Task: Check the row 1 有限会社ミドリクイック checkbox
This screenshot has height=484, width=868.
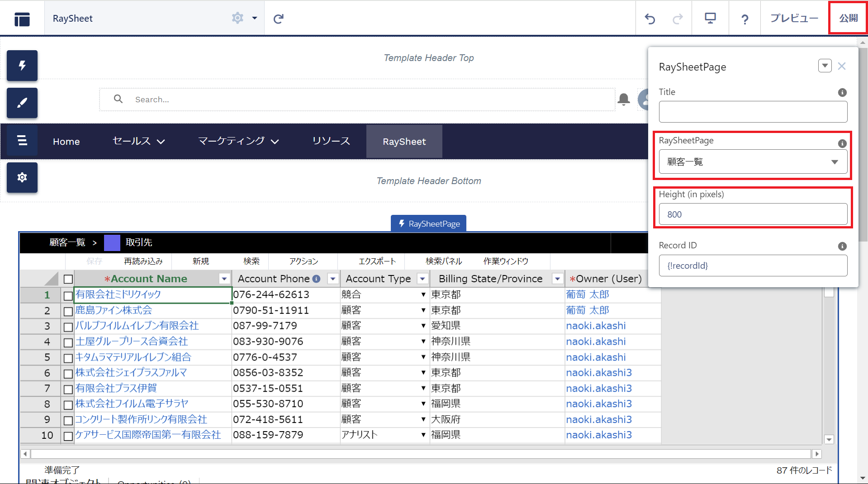Action: pyautogui.click(x=68, y=296)
